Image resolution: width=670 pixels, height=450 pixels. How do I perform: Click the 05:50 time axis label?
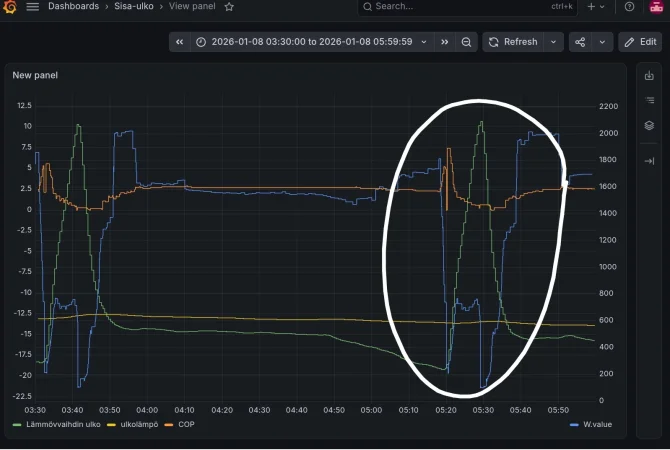pos(558,410)
